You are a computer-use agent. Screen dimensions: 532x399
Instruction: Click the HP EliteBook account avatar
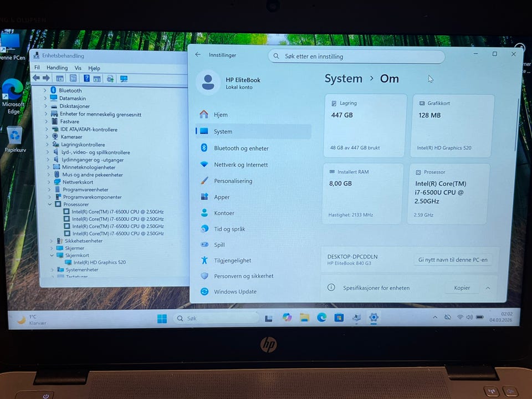(208, 83)
